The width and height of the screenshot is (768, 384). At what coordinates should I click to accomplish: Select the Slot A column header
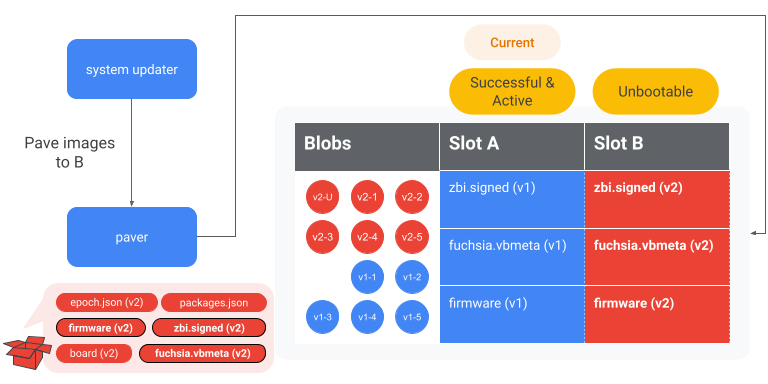(x=512, y=146)
